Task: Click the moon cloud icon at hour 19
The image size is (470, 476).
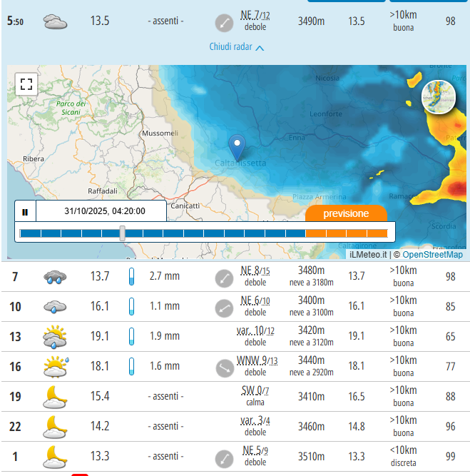Action: (x=55, y=396)
